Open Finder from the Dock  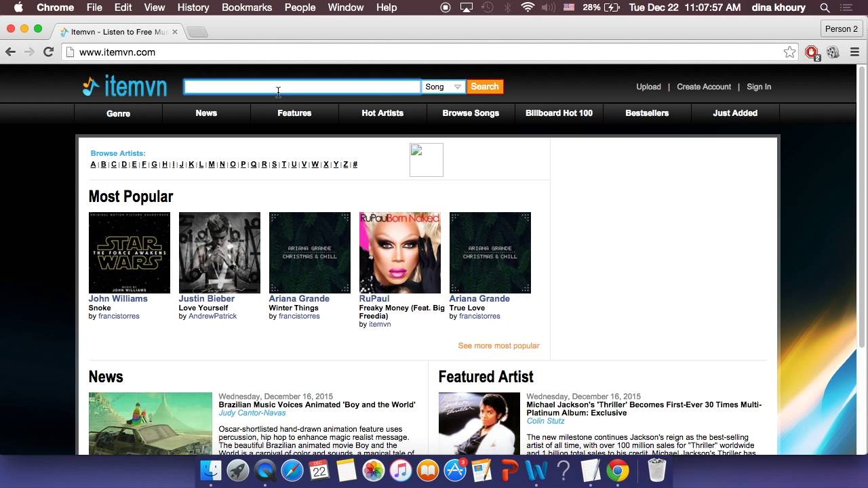point(211,470)
